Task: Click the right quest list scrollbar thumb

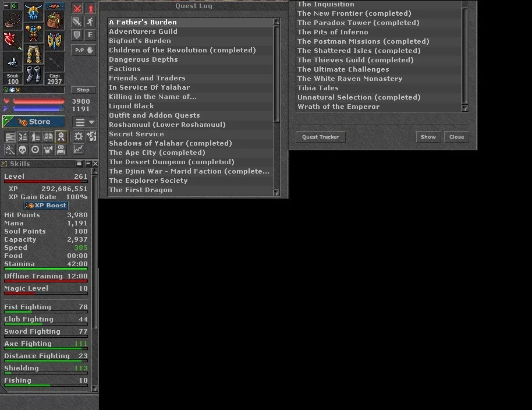Action: point(465,56)
